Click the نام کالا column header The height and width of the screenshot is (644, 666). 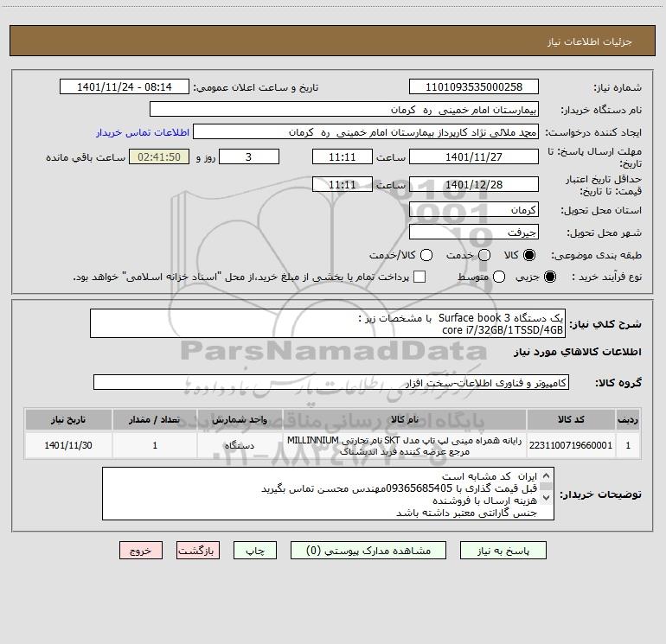coord(405,419)
